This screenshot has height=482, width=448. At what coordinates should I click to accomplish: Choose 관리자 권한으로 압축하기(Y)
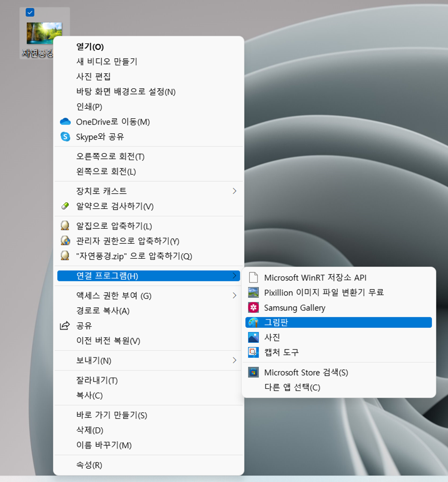click(149, 241)
